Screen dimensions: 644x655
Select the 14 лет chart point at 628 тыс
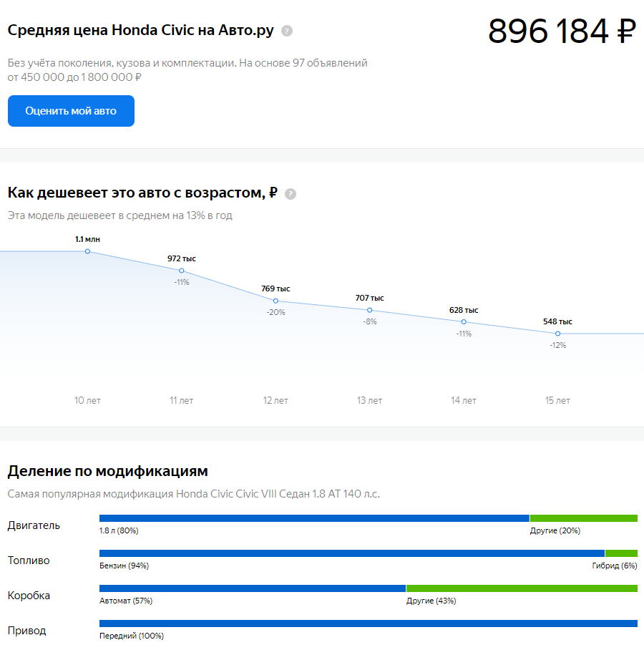[464, 322]
